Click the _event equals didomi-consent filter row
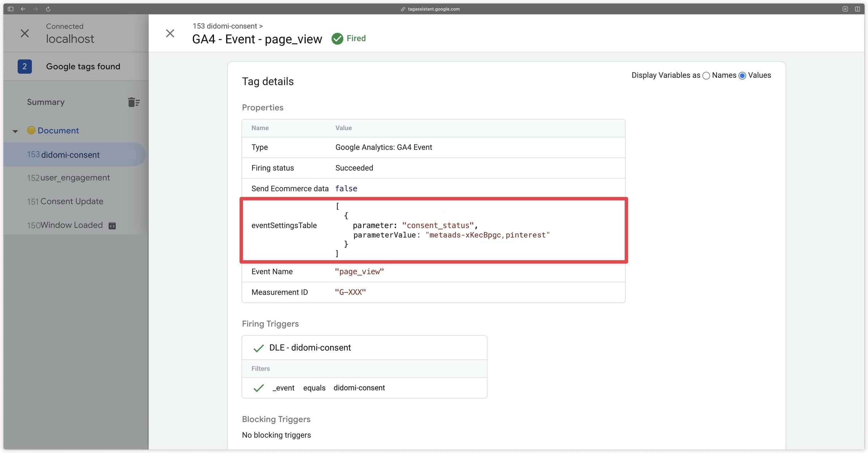The height and width of the screenshot is (453, 868). click(364, 388)
